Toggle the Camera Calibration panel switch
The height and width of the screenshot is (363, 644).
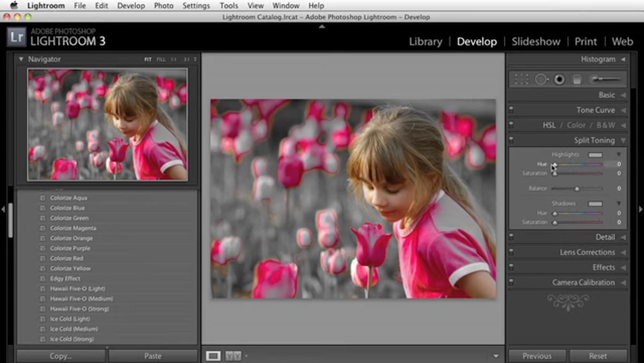(511, 282)
